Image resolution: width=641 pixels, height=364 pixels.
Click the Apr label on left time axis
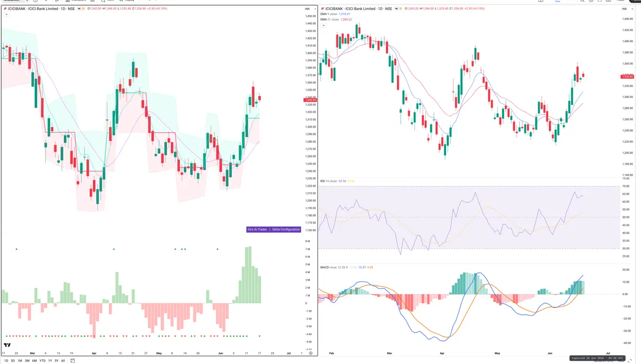(95, 353)
